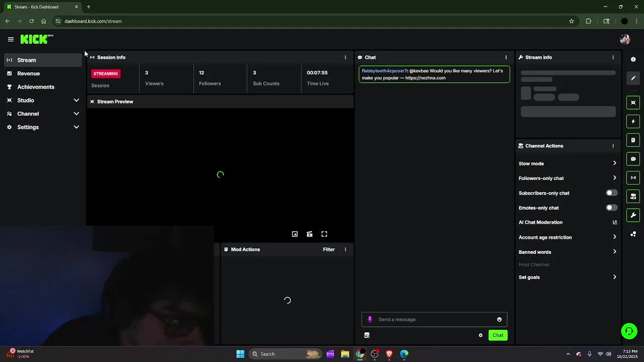Open Followers-only chat options arrow
The width and height of the screenshot is (644, 362).
[614, 178]
